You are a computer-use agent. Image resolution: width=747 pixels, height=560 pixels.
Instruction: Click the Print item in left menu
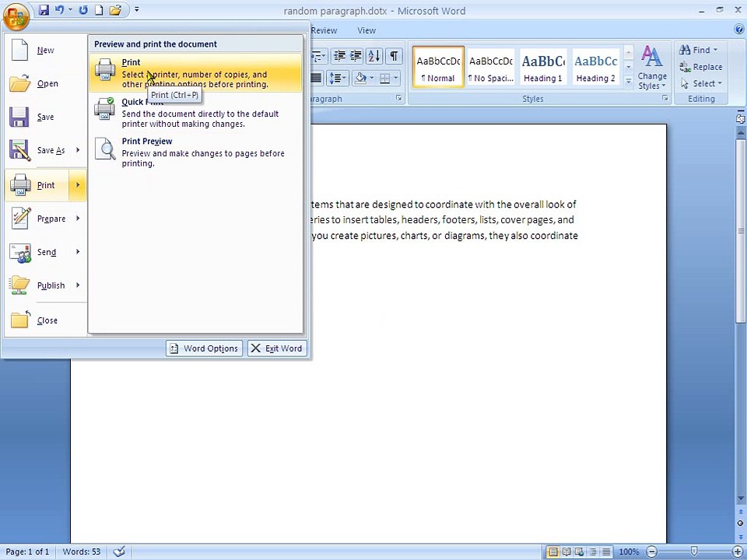coord(37,185)
